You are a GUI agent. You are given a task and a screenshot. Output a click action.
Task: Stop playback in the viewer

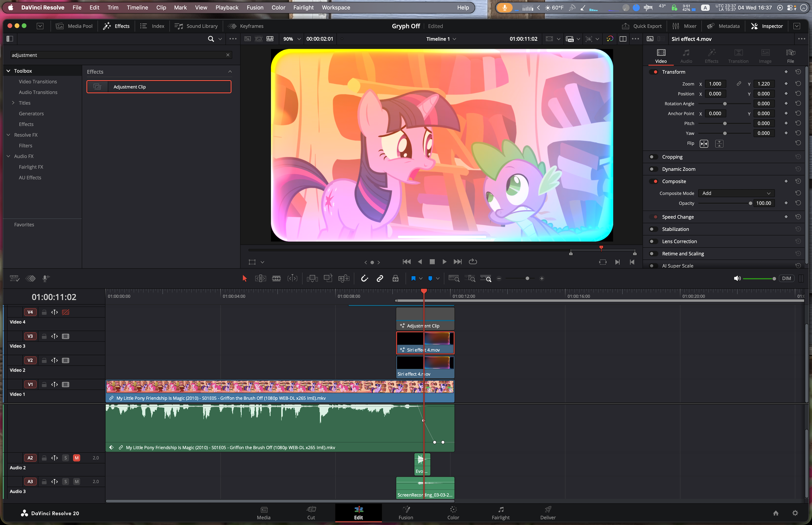click(x=432, y=262)
